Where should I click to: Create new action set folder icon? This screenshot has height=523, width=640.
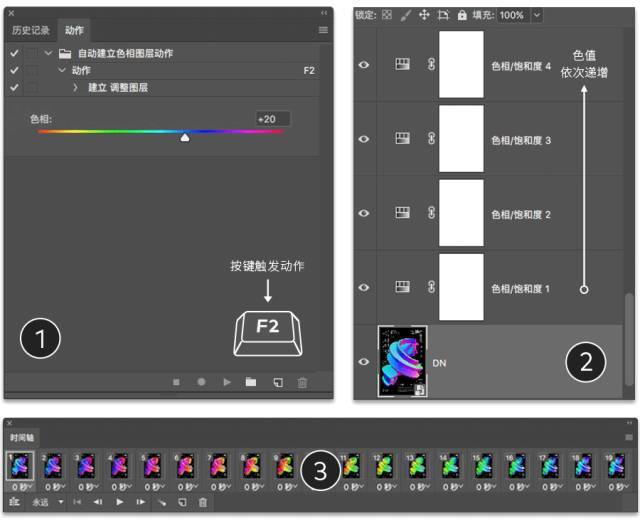tap(251, 382)
